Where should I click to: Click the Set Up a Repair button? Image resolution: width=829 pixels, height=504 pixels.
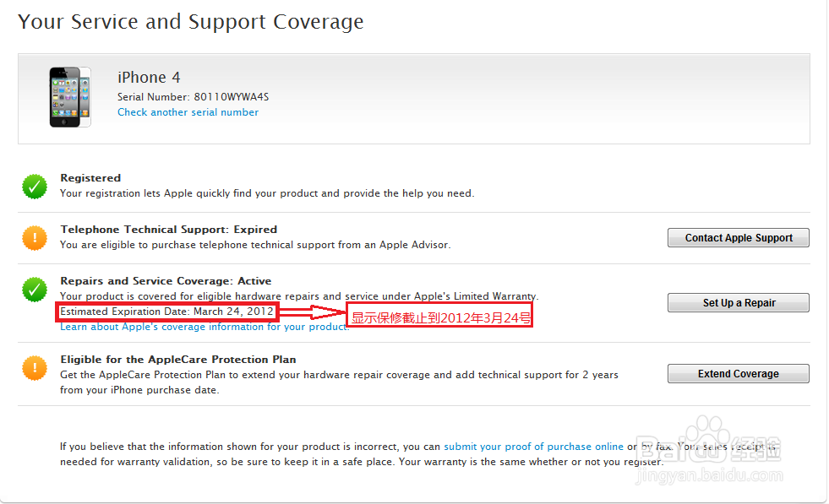[738, 303]
